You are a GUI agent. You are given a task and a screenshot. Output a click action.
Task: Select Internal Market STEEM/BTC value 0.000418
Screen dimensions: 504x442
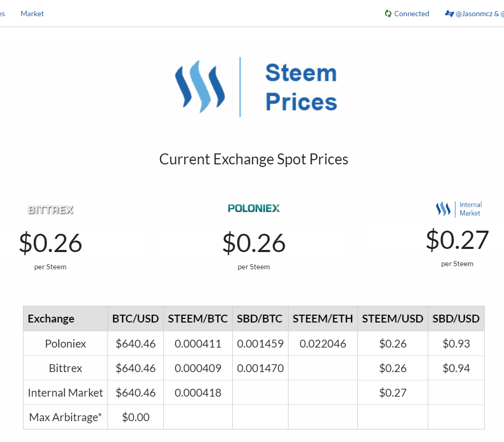click(198, 392)
